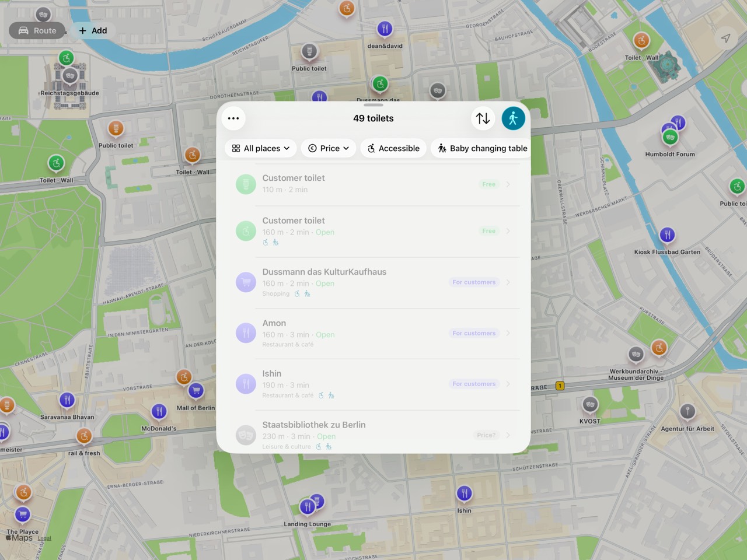Open the Legal link

[x=44, y=538]
